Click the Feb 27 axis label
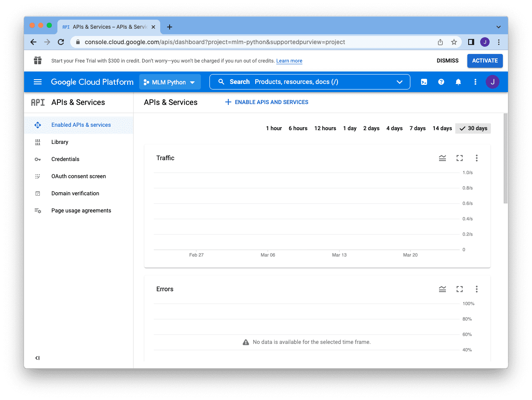The height and width of the screenshot is (400, 532). click(196, 255)
